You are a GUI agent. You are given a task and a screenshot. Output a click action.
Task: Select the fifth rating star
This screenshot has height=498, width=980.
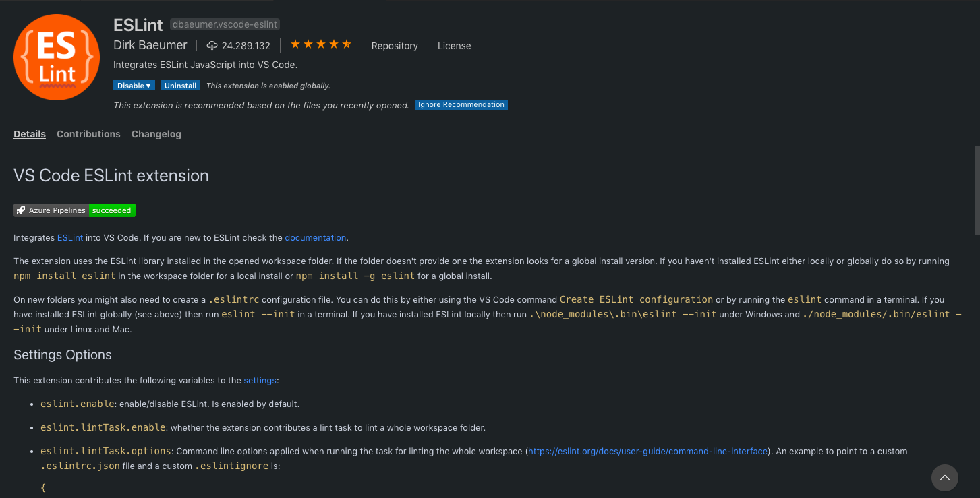(x=347, y=43)
